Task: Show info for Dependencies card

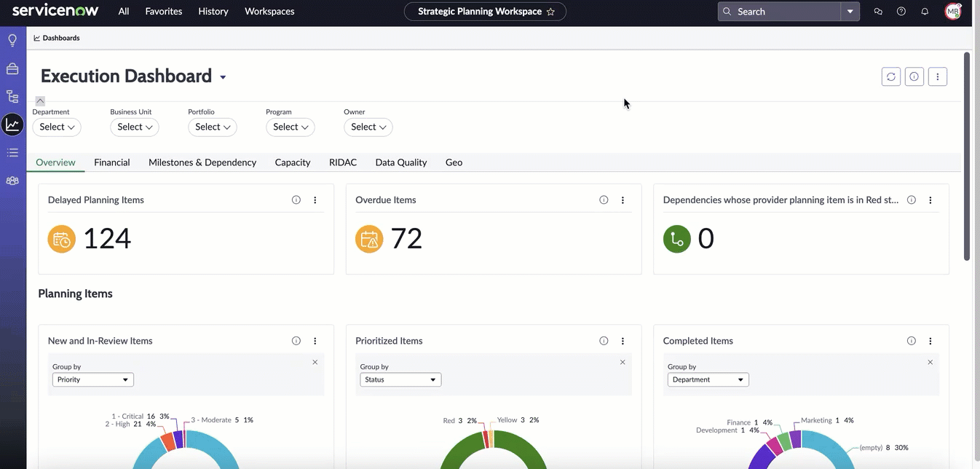Action: click(912, 200)
